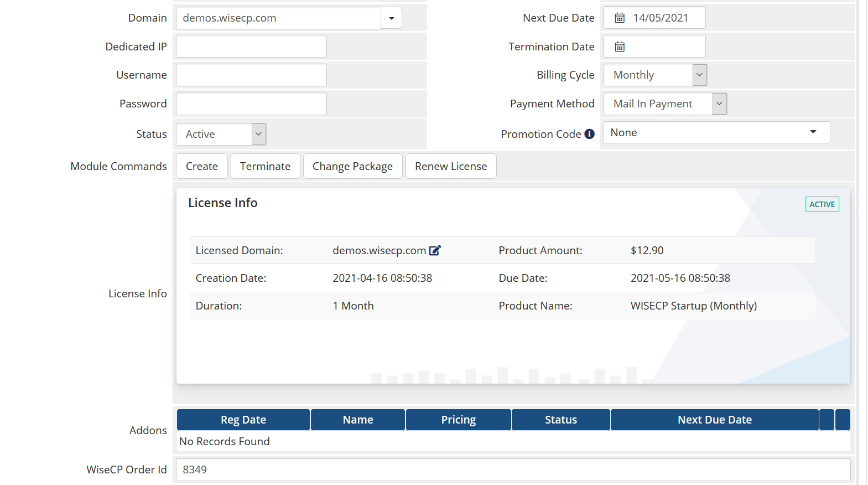The height and width of the screenshot is (485, 868).
Task: Click the creation date 2021-04-16 08:50:38
Action: point(382,278)
